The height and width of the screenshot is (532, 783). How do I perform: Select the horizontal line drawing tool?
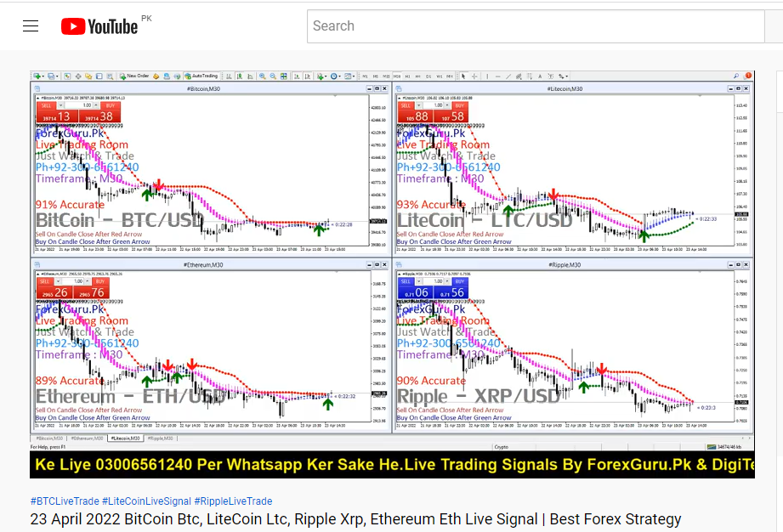coord(498,76)
